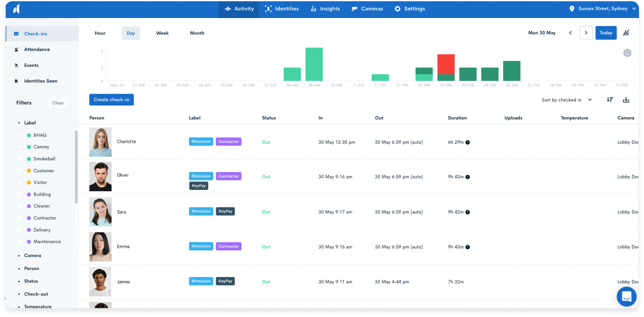Viewport: 644px width, 317px height.
Task: Open the Sussex Street, Sydney location dropdown
Action: 602,9
